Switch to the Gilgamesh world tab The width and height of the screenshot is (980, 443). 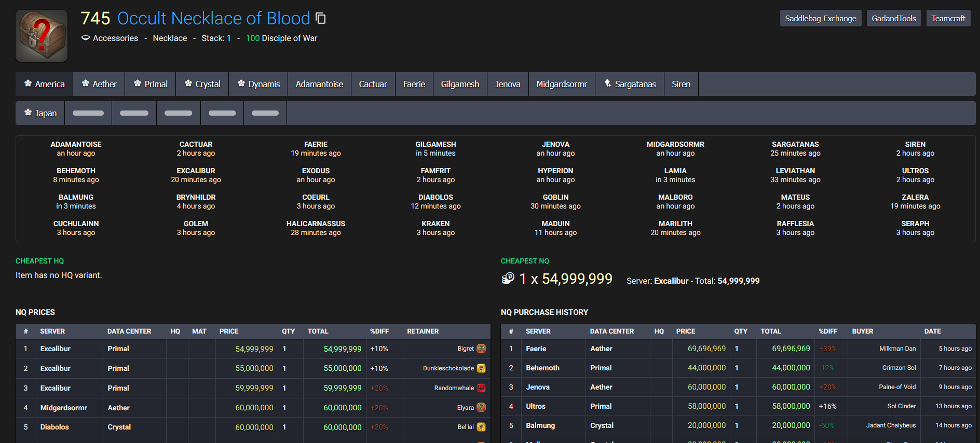[460, 84]
